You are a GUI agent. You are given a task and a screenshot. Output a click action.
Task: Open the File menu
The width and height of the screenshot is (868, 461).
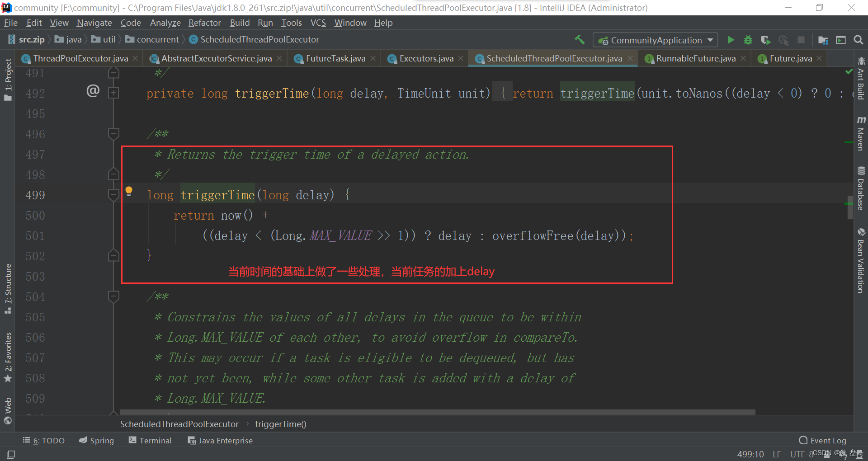click(10, 23)
